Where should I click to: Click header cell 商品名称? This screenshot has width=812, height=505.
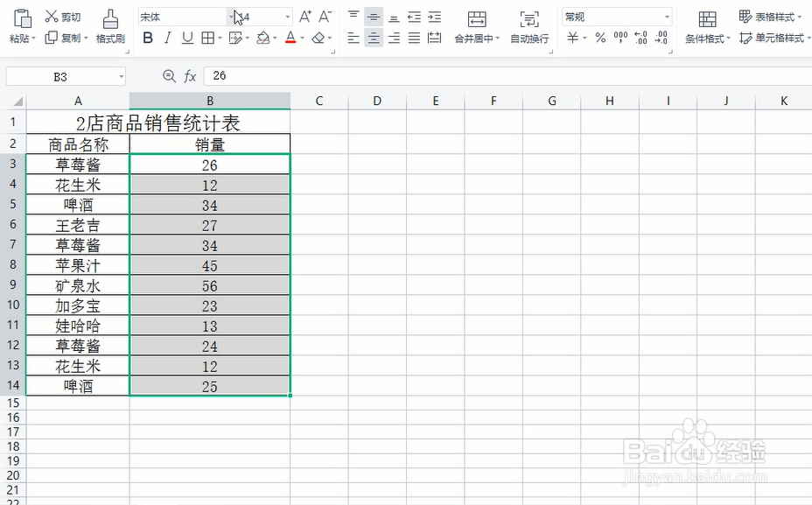click(x=78, y=144)
